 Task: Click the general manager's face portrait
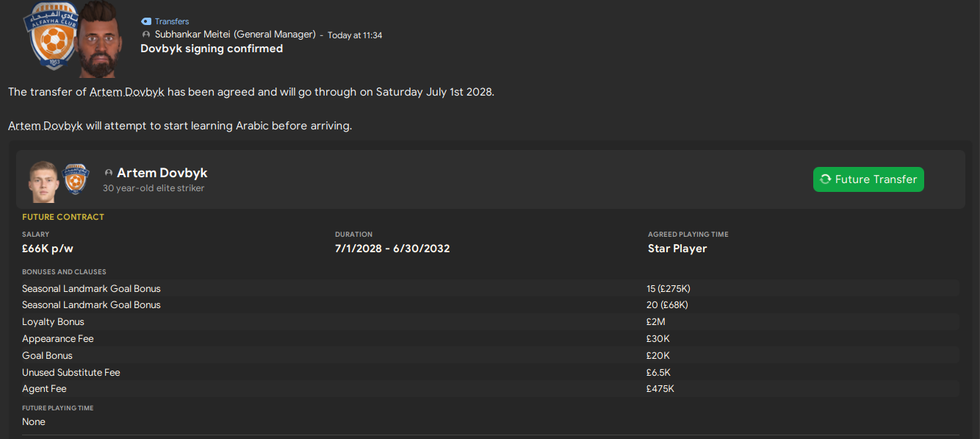coord(99,38)
